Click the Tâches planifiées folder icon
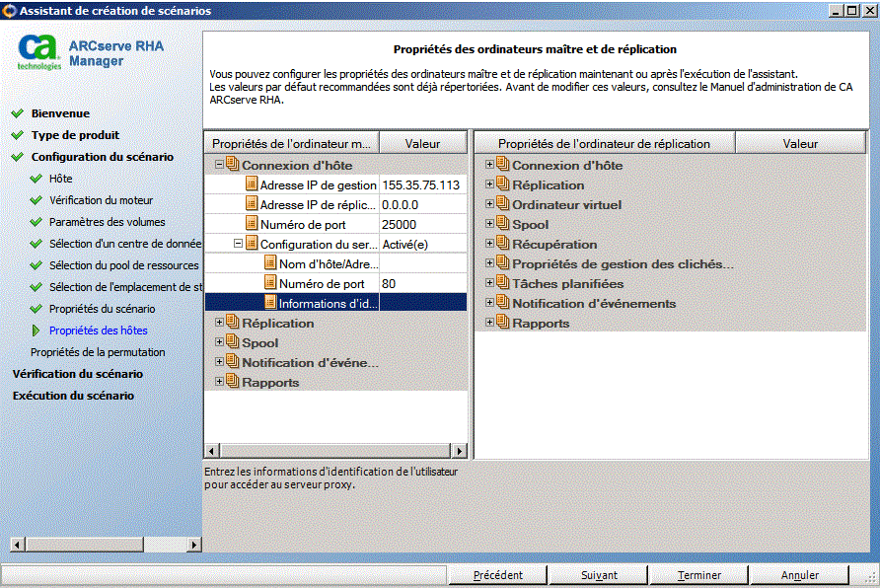Viewport: 880px width, 588px height. [502, 283]
